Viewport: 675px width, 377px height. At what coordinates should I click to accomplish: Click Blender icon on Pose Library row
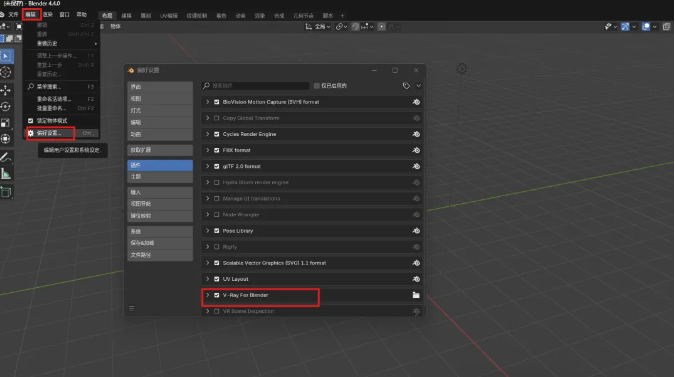pyautogui.click(x=416, y=231)
